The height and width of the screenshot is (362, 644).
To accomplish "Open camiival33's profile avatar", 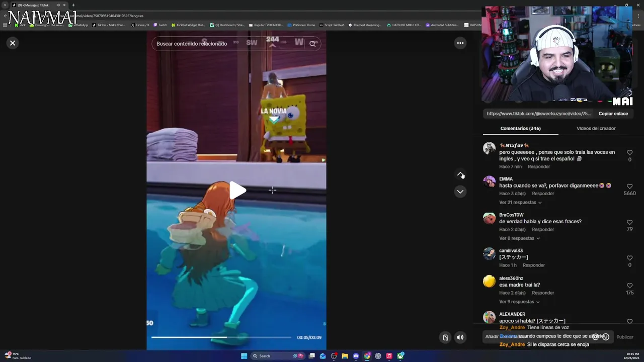I will (x=489, y=254).
